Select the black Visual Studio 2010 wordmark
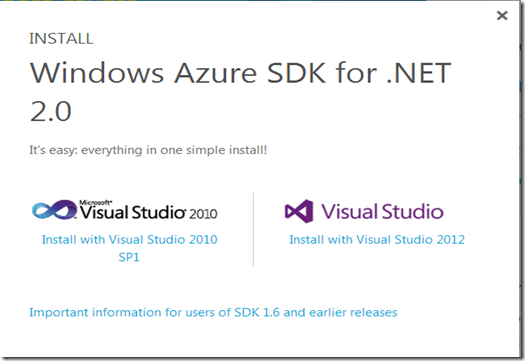 coord(148,212)
